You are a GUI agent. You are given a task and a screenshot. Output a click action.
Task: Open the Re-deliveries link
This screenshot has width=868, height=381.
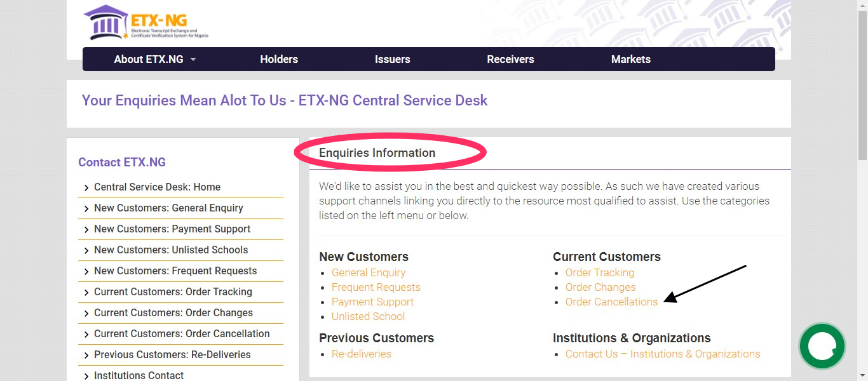361,354
